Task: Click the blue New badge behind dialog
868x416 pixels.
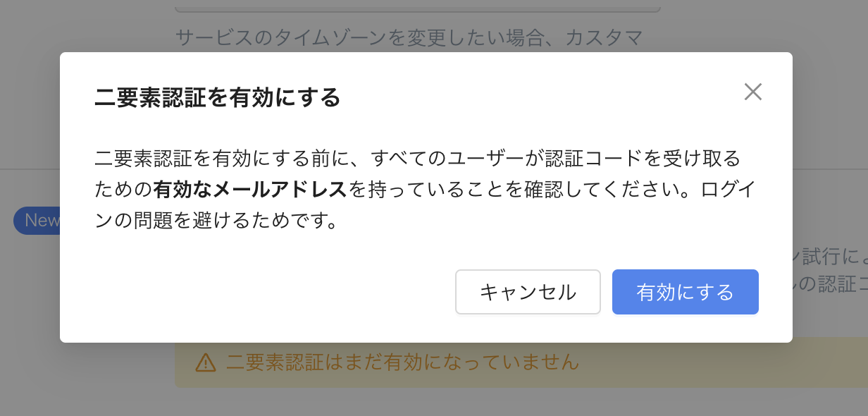Action: pos(37,221)
